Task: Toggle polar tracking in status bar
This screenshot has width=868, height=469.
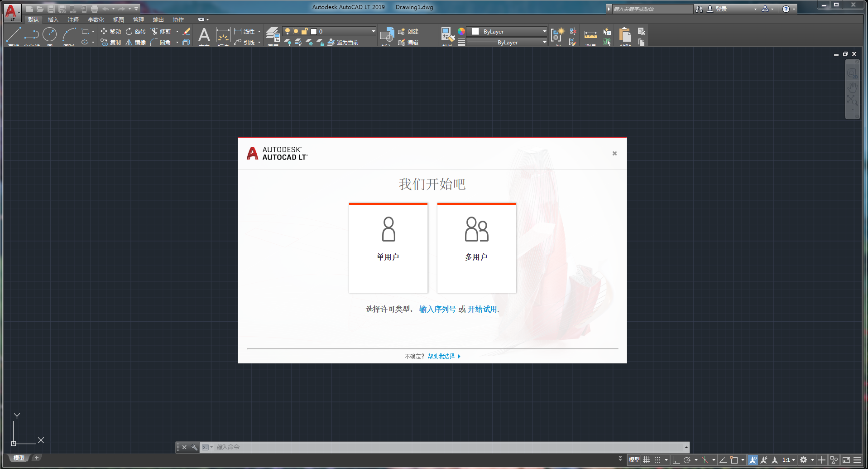Action: pyautogui.click(x=687, y=459)
